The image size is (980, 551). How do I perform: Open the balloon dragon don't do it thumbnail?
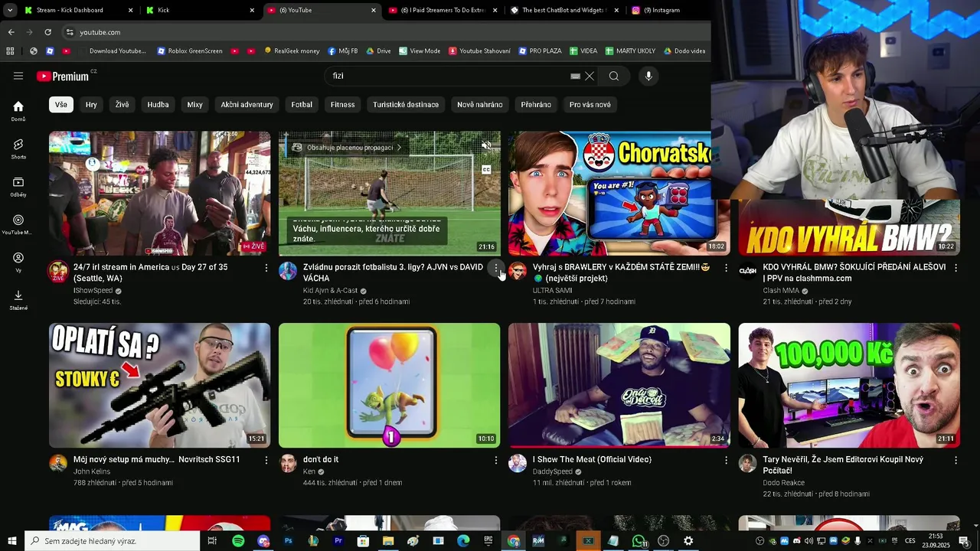389,385
